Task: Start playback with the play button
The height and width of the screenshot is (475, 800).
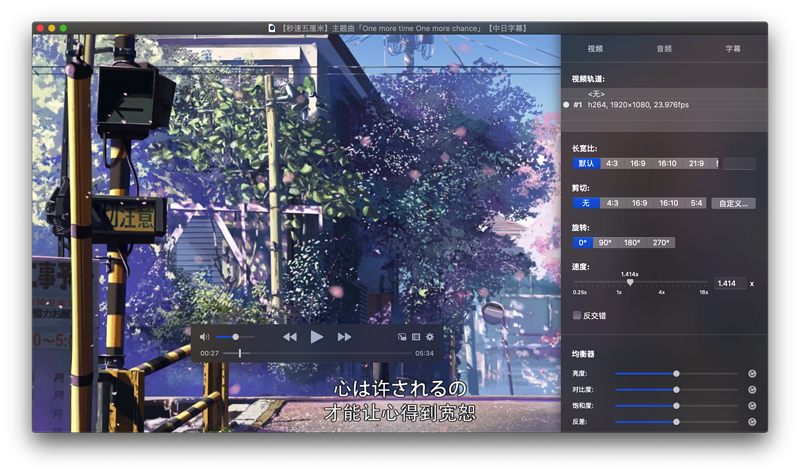Action: (316, 337)
